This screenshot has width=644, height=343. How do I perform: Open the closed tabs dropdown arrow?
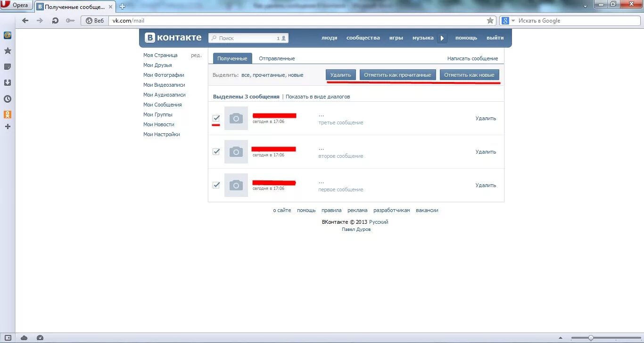click(585, 6)
